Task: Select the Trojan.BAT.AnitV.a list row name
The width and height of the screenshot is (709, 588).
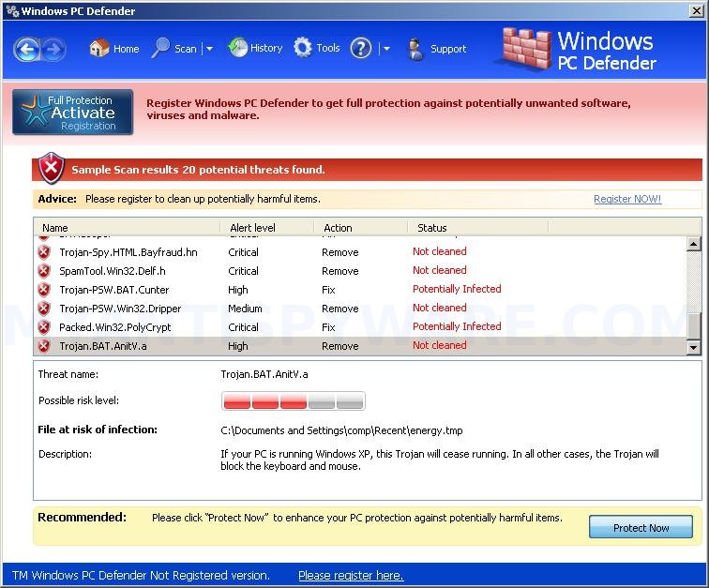Action: [x=102, y=346]
